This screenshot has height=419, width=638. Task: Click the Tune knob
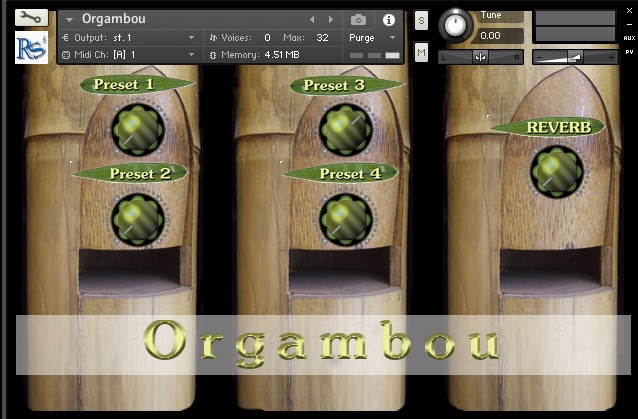tap(455, 26)
